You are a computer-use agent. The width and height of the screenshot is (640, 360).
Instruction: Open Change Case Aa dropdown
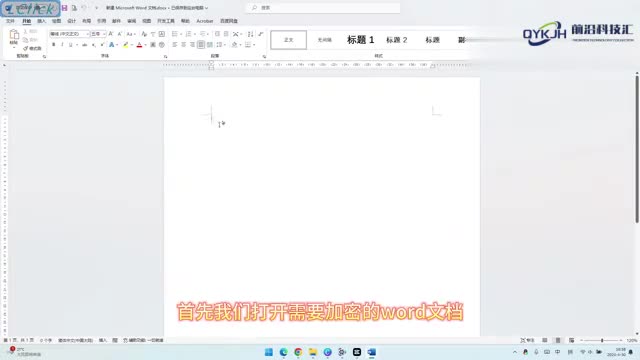point(130,34)
